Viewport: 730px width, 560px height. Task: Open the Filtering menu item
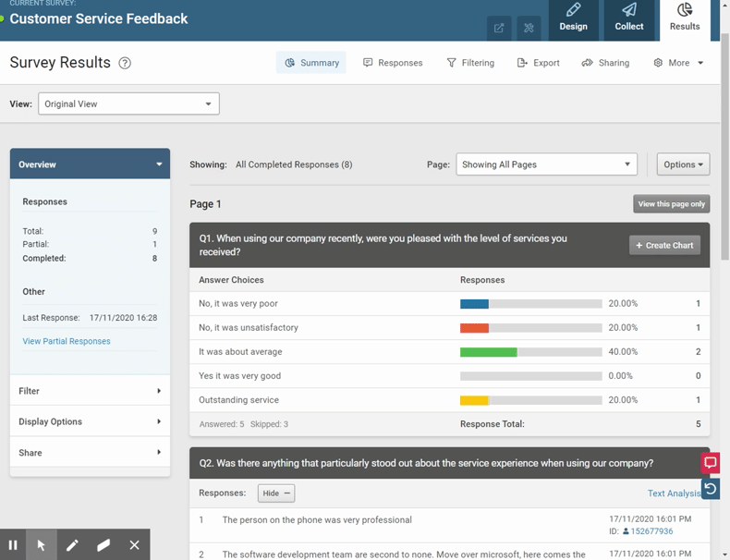(470, 63)
